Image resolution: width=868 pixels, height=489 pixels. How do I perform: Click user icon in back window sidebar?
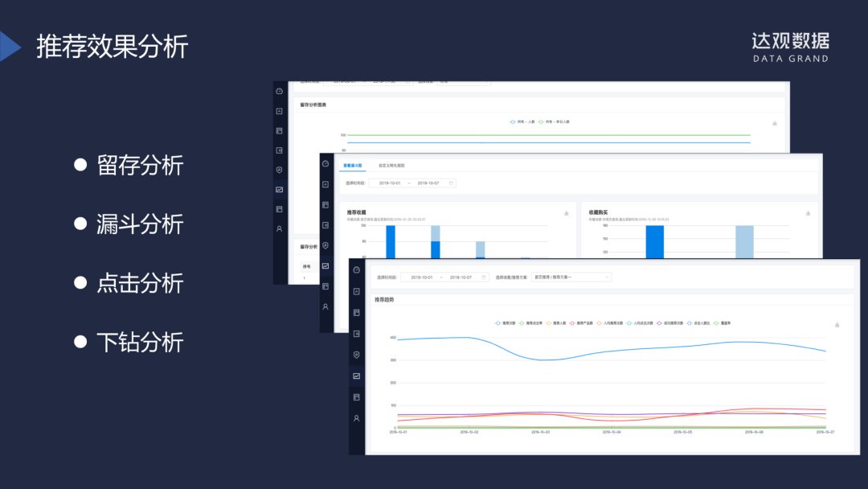click(280, 228)
